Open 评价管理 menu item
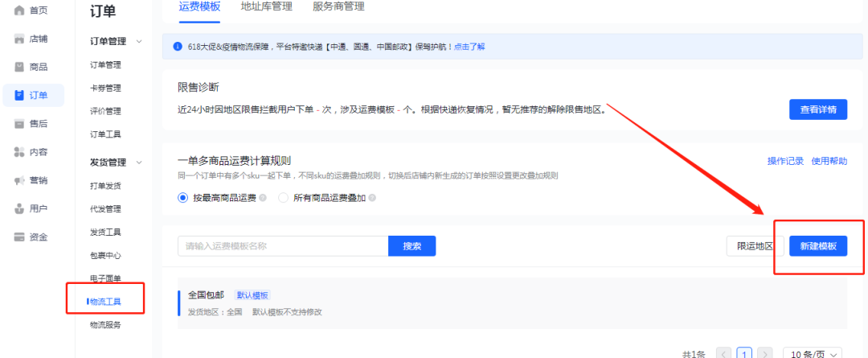868x358 pixels. pos(105,111)
